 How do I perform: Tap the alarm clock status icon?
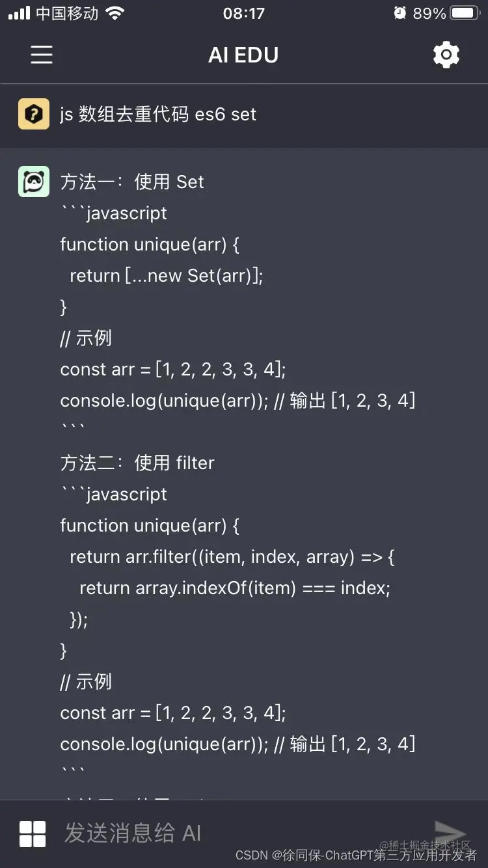(400, 13)
